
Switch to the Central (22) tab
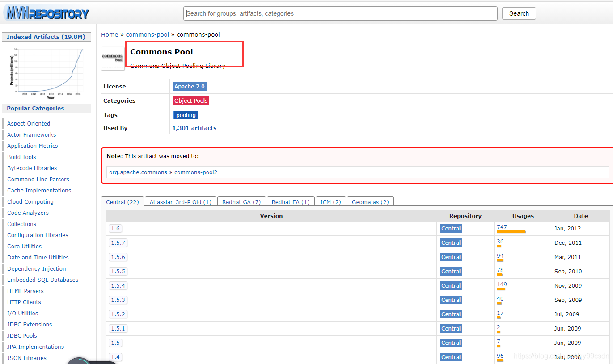point(123,202)
